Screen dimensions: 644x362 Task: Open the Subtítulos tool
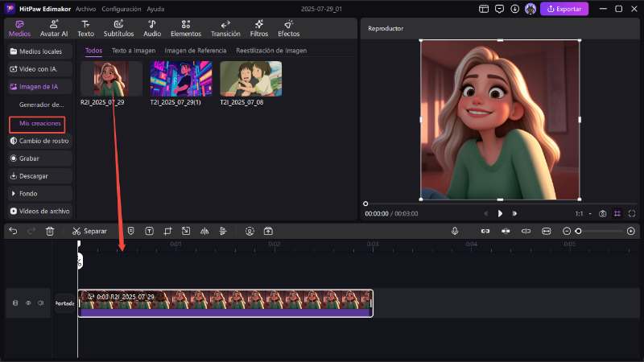pyautogui.click(x=118, y=29)
